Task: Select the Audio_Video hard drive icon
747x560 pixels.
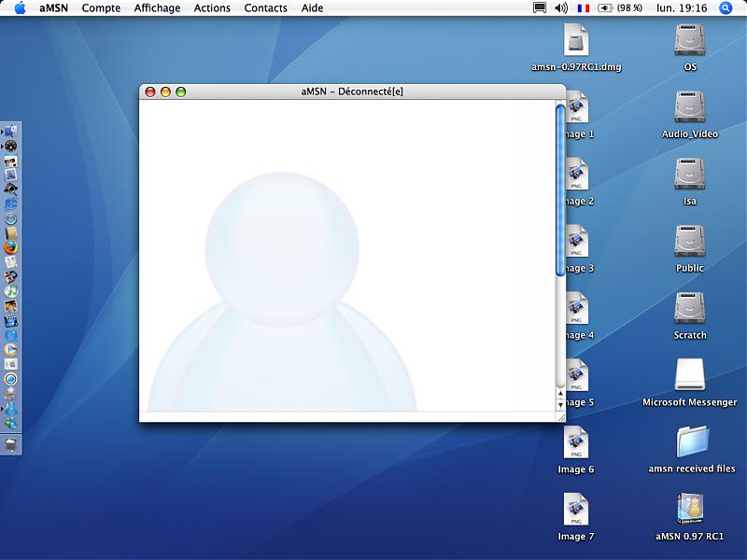Action: pyautogui.click(x=689, y=107)
